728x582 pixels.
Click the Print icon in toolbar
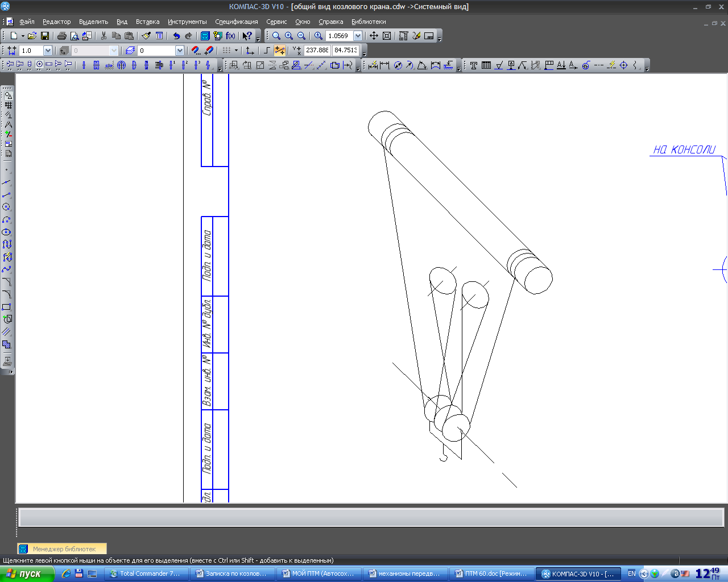(62, 36)
